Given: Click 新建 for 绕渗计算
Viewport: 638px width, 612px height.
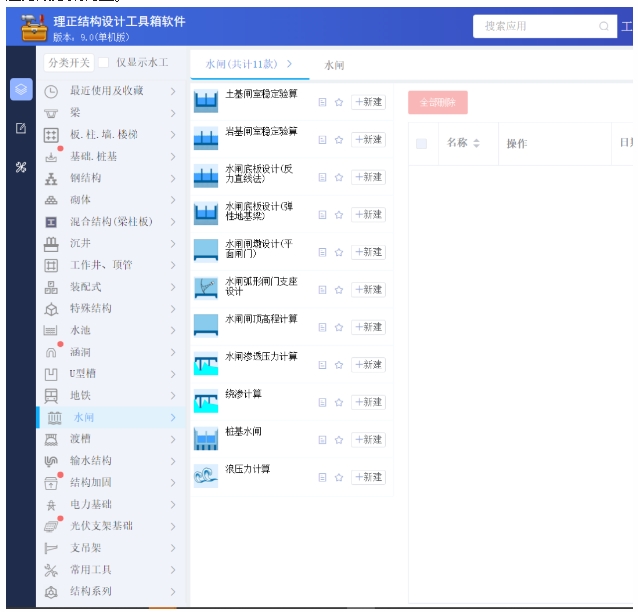Looking at the screenshot, I should pos(368,402).
